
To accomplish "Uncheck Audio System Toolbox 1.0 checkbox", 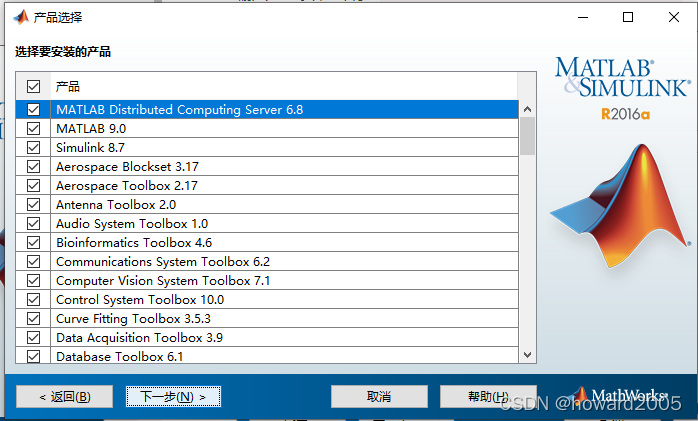I will pos(33,223).
